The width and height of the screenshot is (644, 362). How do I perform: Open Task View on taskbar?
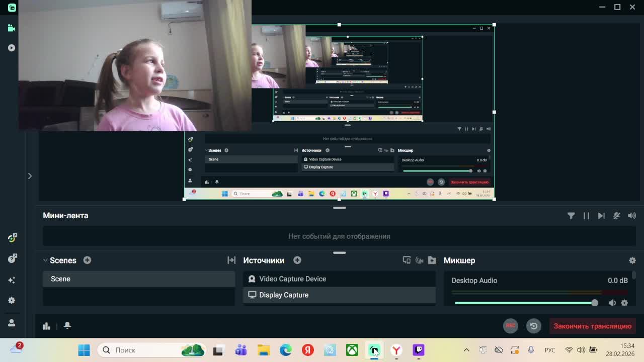(218, 350)
